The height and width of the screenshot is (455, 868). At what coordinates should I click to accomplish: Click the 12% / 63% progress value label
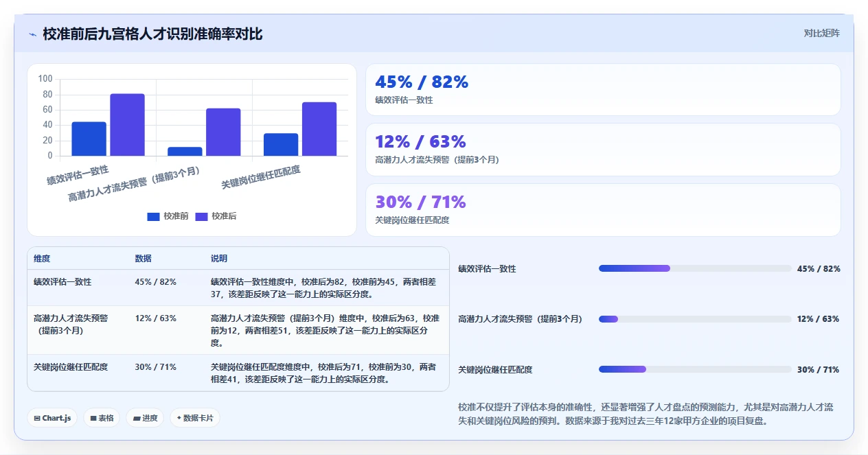[x=819, y=319]
